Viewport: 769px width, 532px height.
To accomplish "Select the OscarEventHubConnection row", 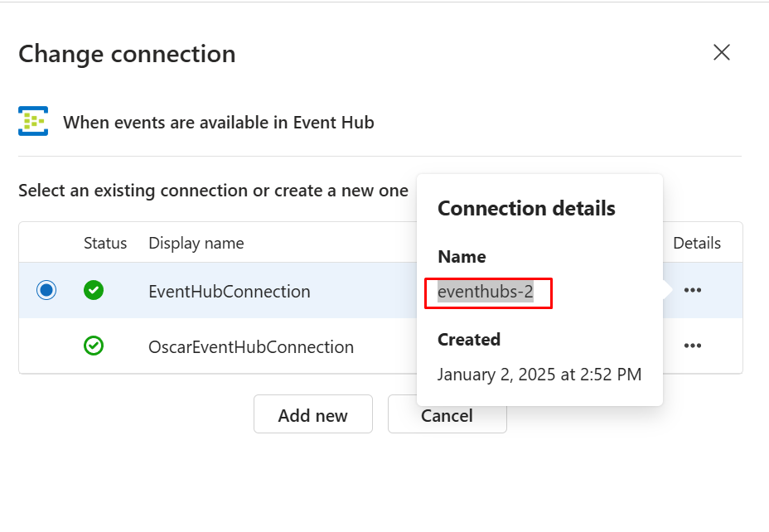I will click(250, 346).
